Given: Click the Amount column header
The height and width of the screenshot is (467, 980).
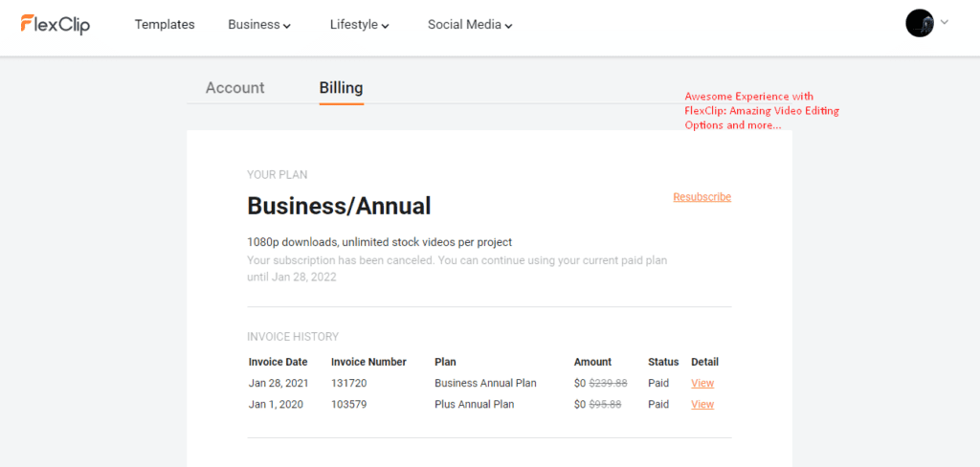Looking at the screenshot, I should point(592,362).
